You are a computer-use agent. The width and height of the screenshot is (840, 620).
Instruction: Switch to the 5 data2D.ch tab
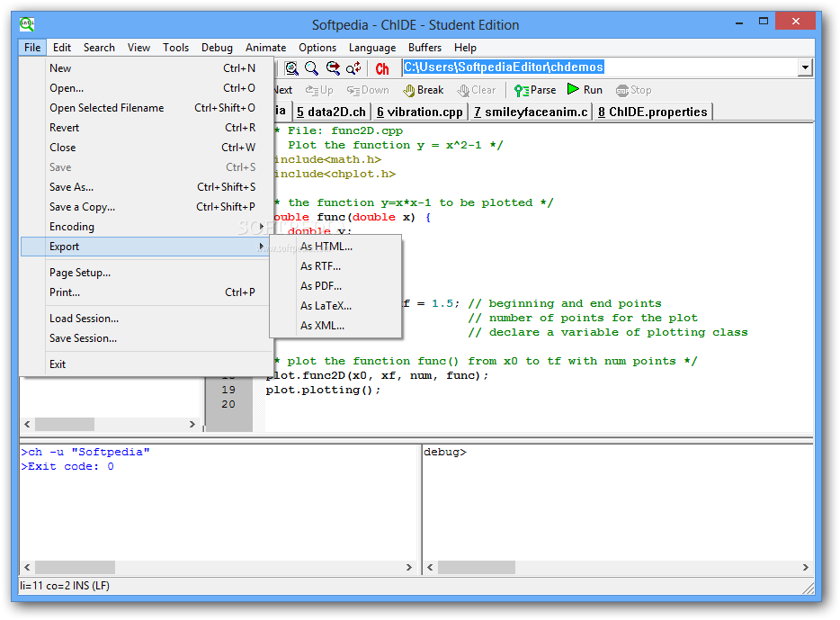331,112
